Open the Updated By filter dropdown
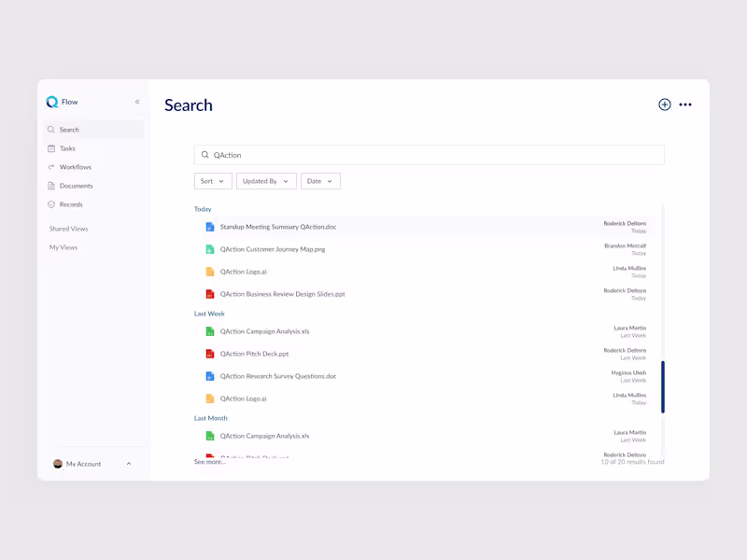 [x=266, y=180]
